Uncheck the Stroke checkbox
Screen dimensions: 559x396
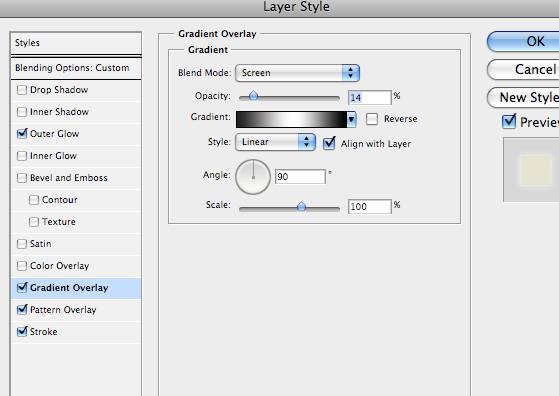22,331
